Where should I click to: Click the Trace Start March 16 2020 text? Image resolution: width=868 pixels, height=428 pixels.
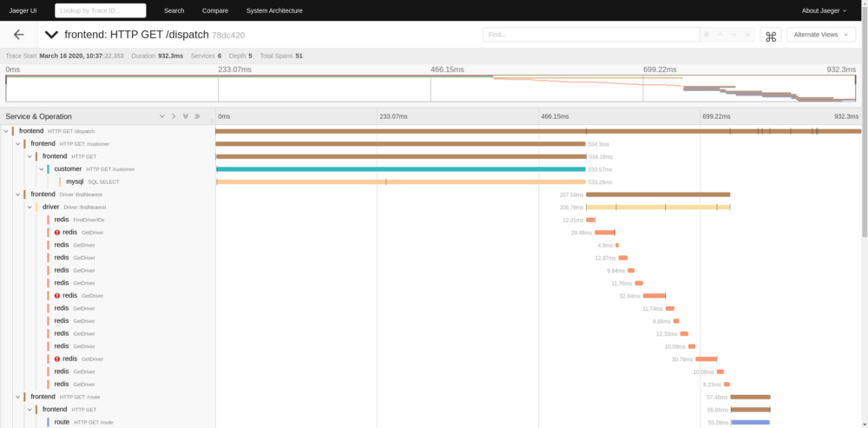point(65,56)
